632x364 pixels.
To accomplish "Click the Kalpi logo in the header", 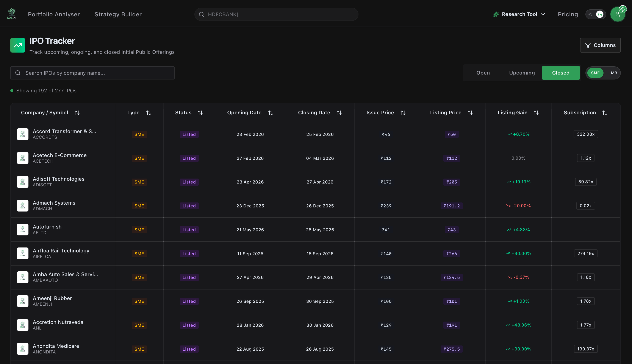I will pos(11,14).
